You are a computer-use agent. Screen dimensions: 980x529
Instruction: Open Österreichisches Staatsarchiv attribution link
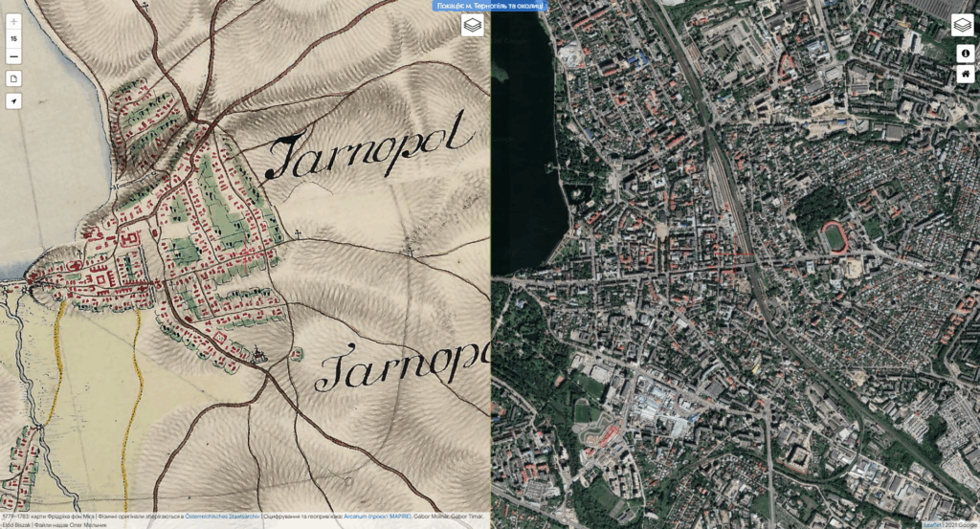pyautogui.click(x=222, y=517)
